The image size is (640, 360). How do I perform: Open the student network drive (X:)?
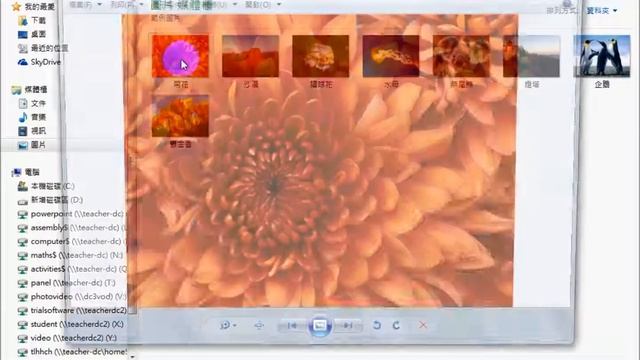pyautogui.click(x=71, y=324)
